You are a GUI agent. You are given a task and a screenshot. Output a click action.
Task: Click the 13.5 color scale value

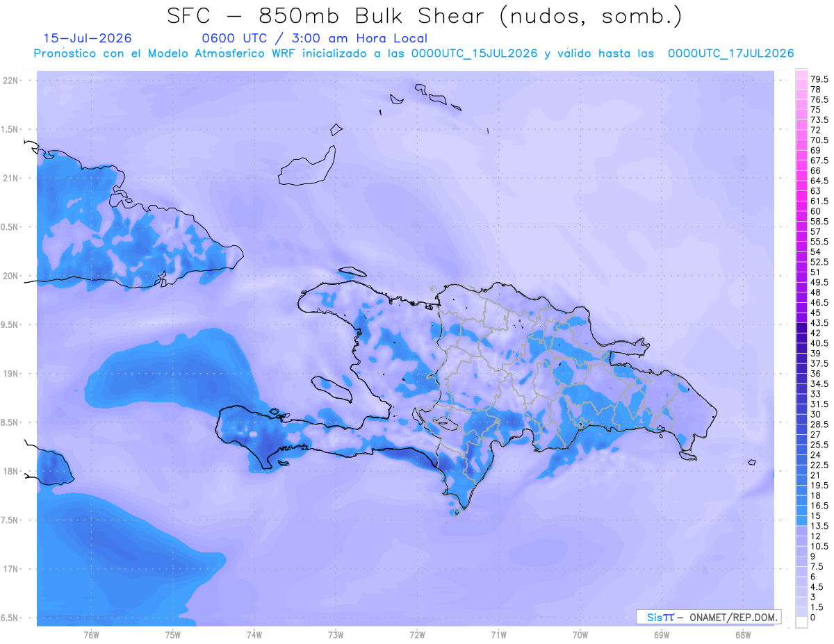coord(820,526)
